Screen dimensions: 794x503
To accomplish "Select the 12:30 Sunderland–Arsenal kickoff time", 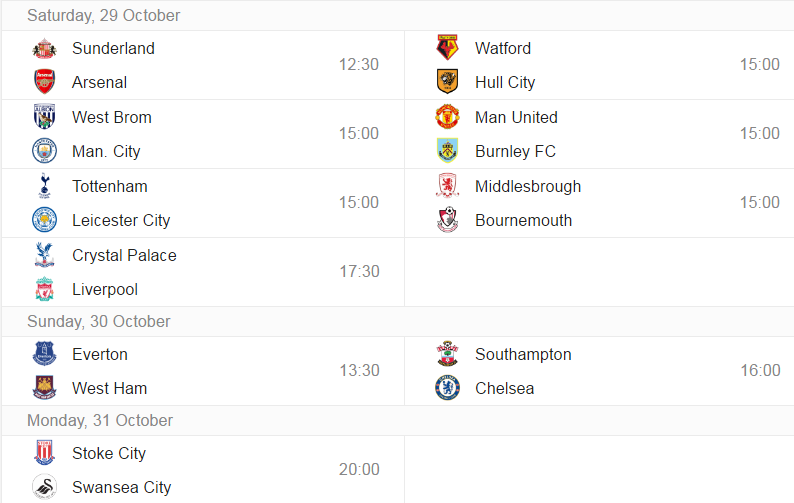I will pos(359,65).
